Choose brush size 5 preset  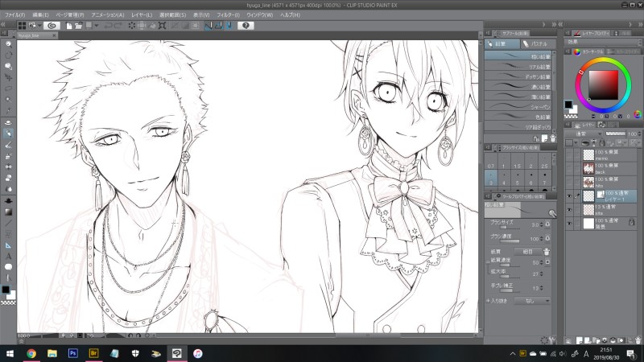[x=518, y=179]
